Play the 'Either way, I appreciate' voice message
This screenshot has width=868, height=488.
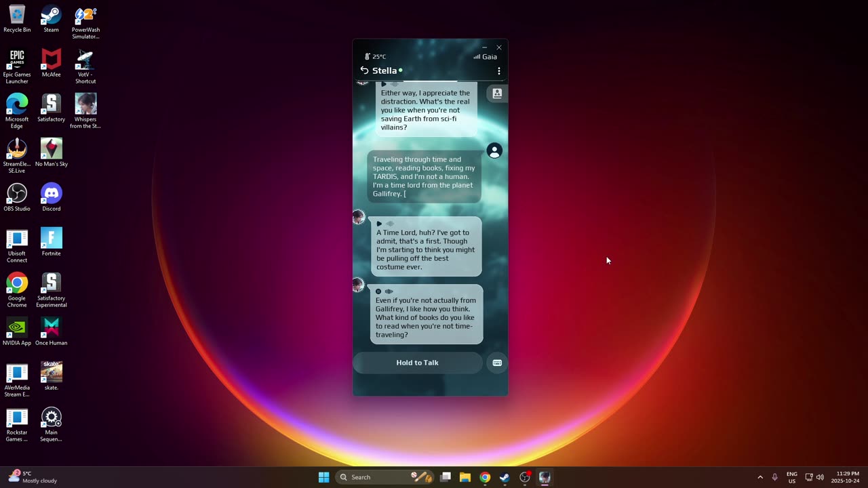coord(384,84)
